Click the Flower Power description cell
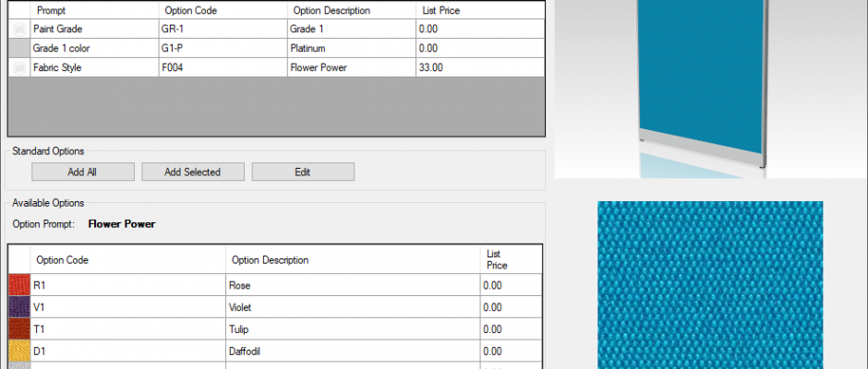Viewport: 868px width, 369px height. (352, 67)
